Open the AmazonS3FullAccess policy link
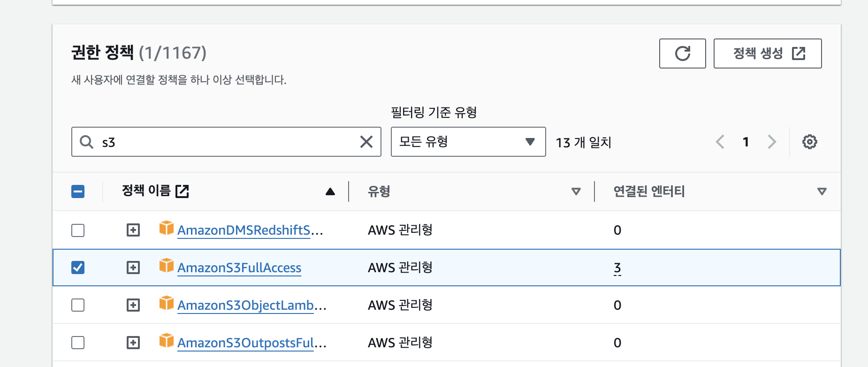Image resolution: width=868 pixels, height=367 pixels. tap(239, 268)
